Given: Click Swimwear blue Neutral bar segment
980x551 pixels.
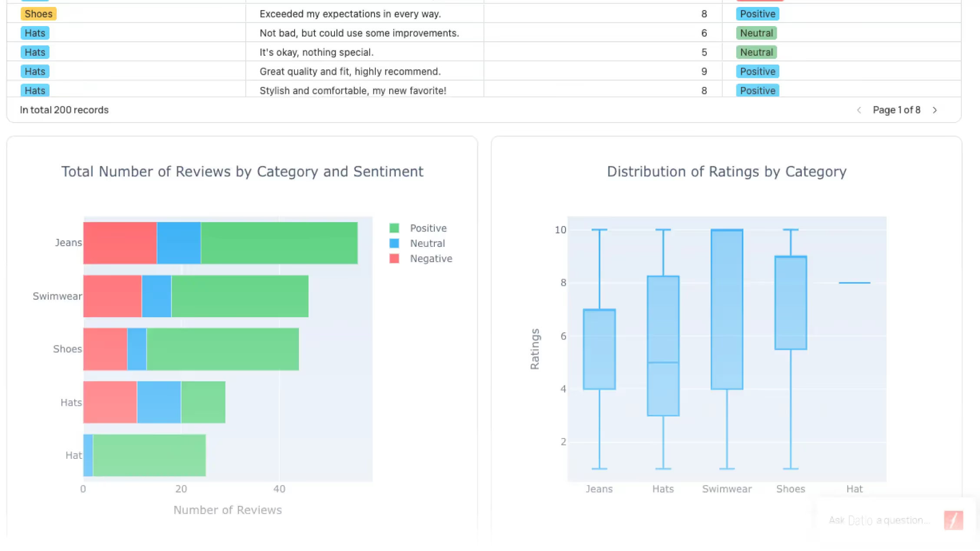Looking at the screenshot, I should point(156,296).
